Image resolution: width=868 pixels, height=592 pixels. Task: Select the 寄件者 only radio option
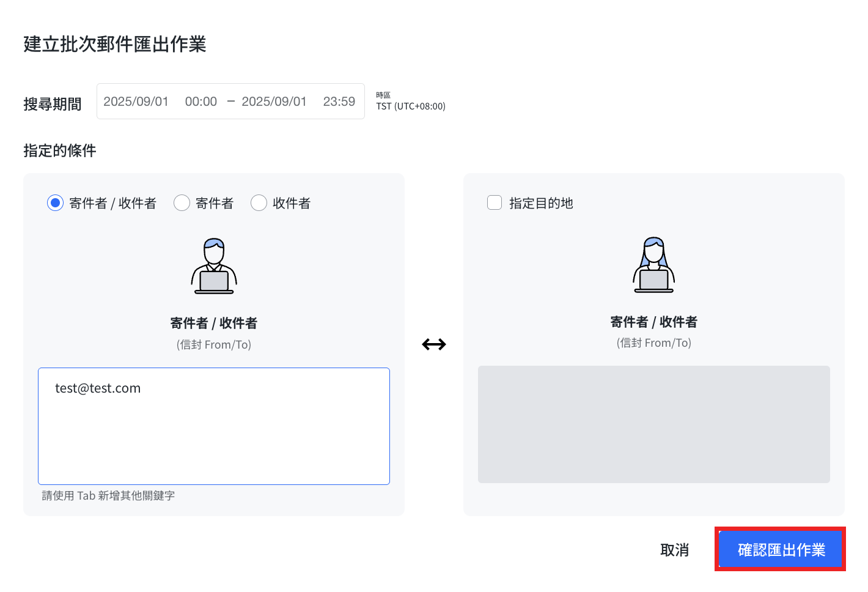tap(182, 203)
